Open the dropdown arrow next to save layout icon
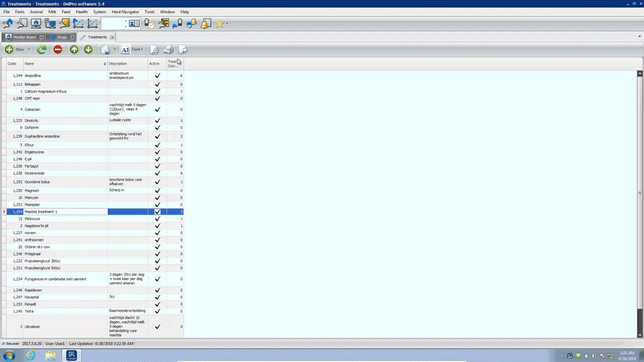The width and height of the screenshot is (644, 362). coord(115,50)
